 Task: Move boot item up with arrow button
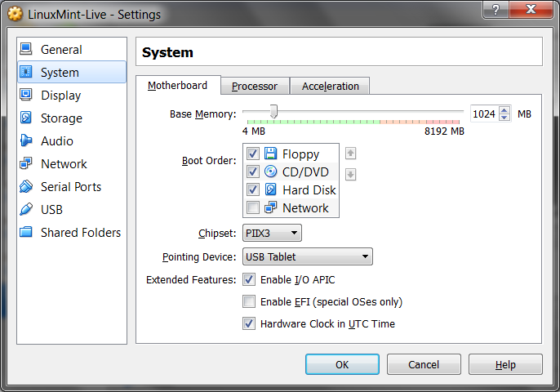click(x=351, y=154)
